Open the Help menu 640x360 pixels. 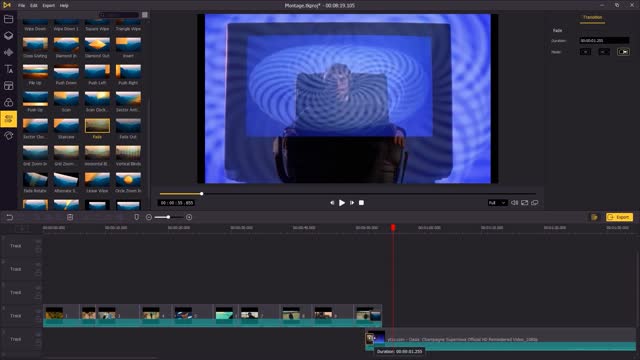(64, 6)
